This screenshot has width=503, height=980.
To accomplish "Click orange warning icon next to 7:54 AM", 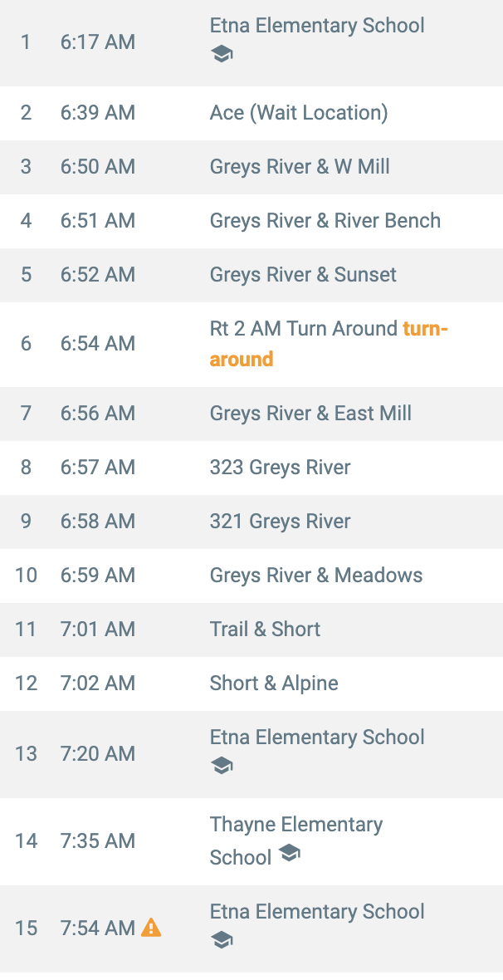I will [x=151, y=928].
